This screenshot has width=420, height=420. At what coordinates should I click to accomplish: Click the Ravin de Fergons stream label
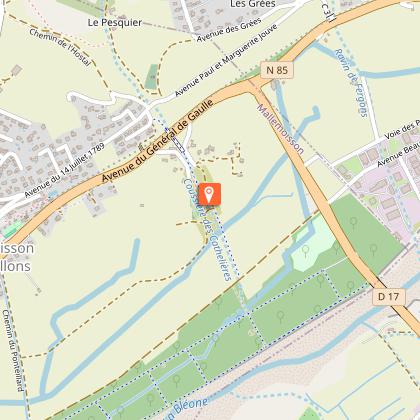pyautogui.click(x=351, y=83)
